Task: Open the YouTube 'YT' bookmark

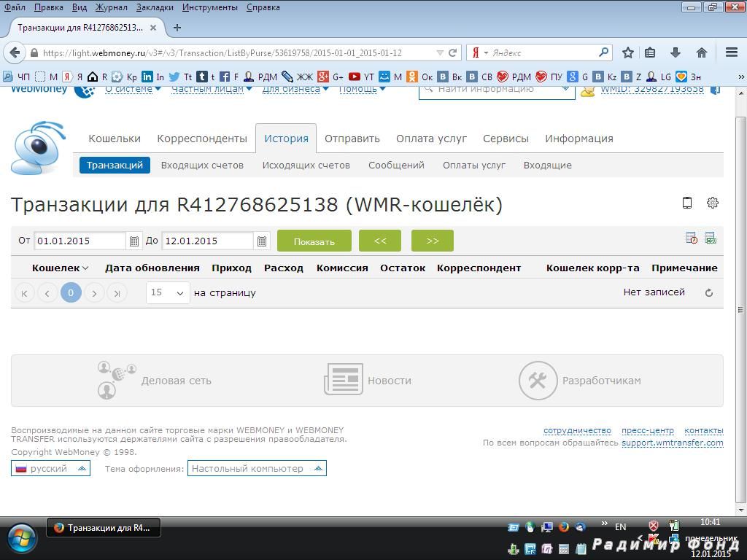Action: (x=361, y=77)
